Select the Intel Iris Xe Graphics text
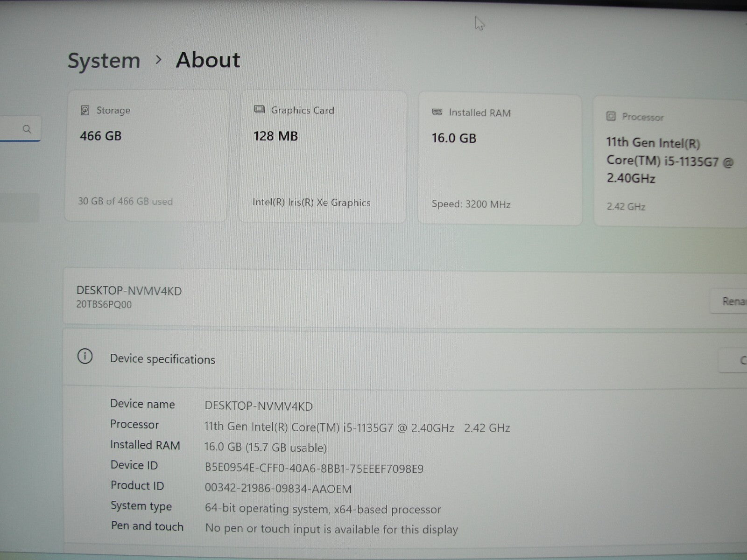Viewport: 747px width, 560px height. [311, 203]
